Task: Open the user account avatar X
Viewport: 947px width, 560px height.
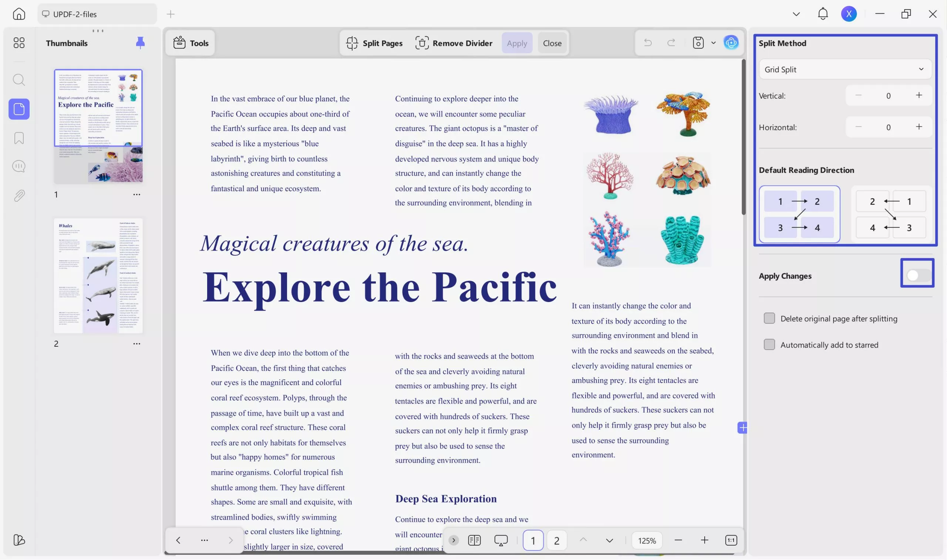Action: tap(849, 14)
